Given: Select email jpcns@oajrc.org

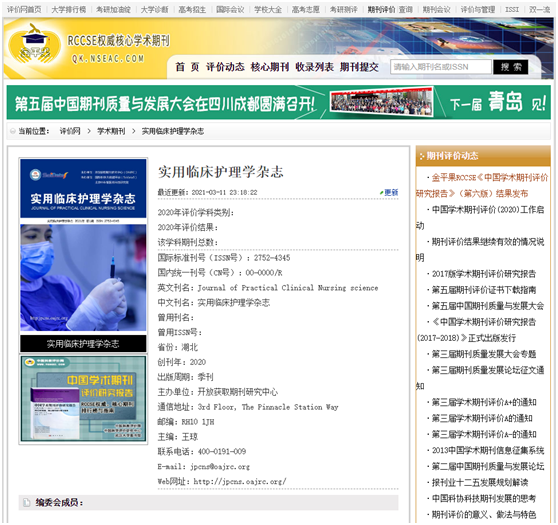Looking at the screenshot, I should click(x=220, y=467).
